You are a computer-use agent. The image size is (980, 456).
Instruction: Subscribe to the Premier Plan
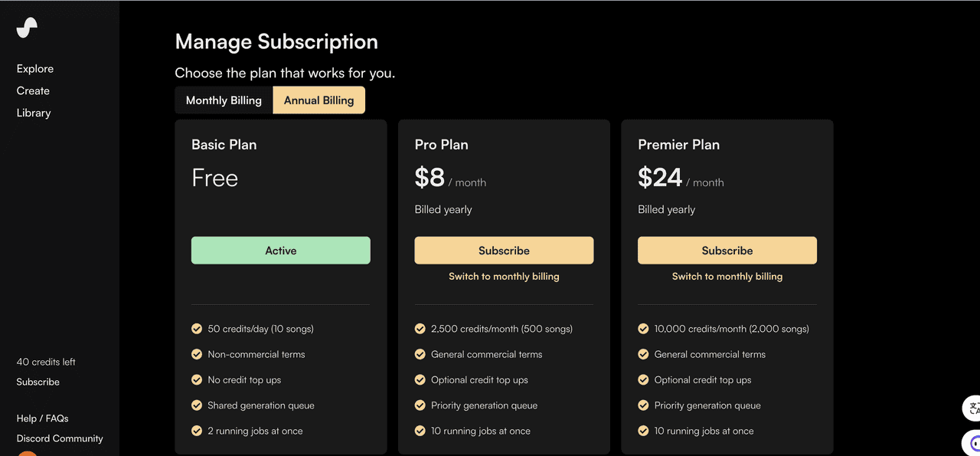(x=727, y=251)
